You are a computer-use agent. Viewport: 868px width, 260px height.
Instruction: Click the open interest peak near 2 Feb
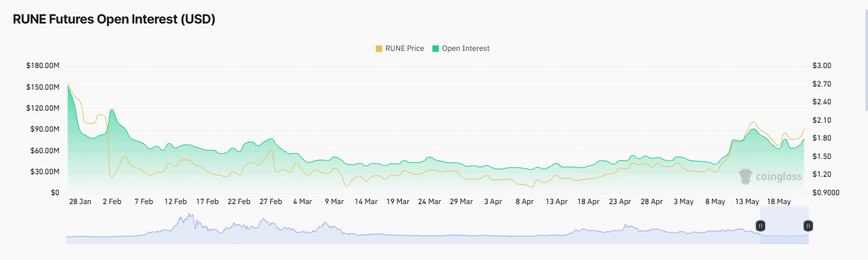113,110
